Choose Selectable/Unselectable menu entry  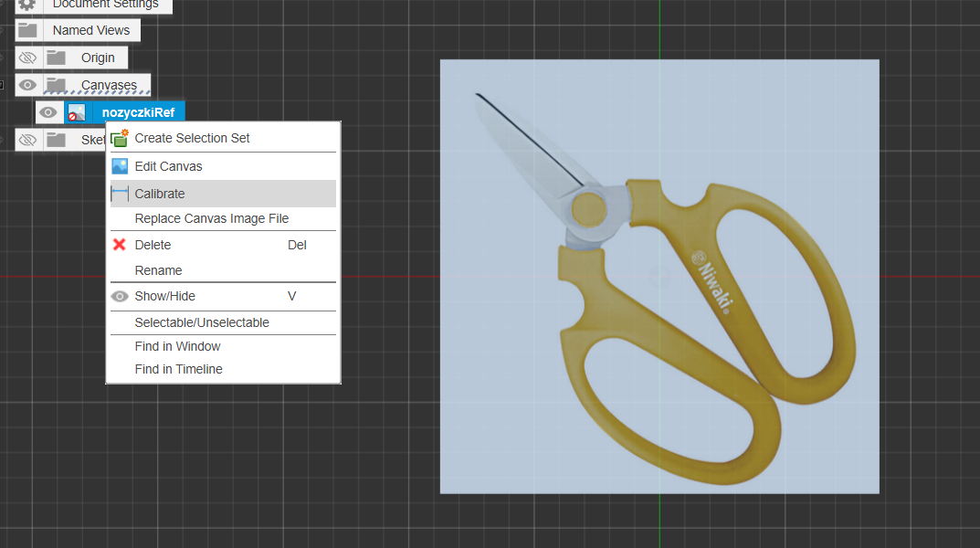tap(202, 322)
